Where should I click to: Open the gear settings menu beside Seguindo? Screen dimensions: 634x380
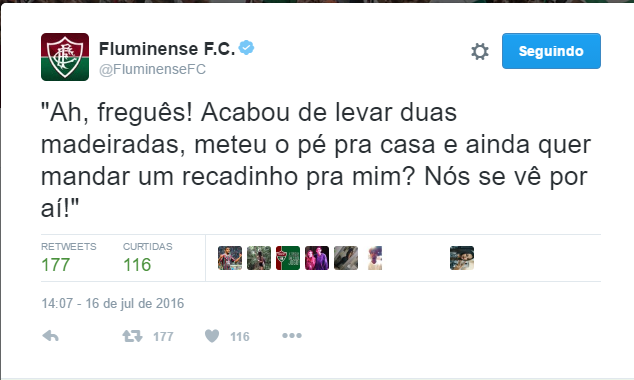coord(480,51)
